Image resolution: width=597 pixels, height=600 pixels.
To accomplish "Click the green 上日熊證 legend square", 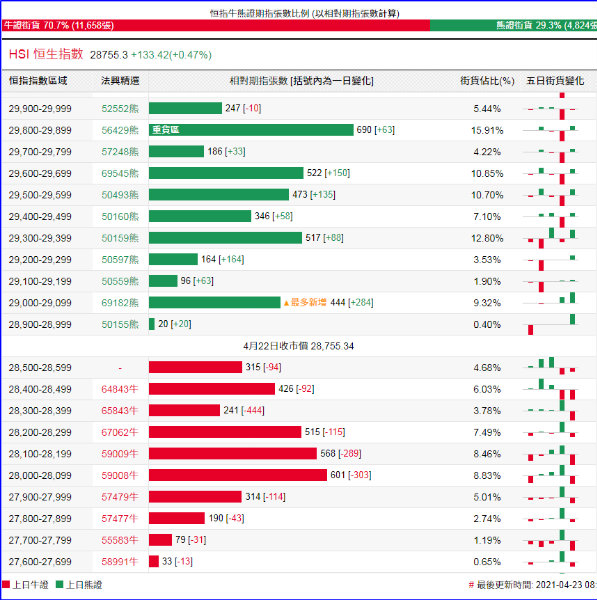I will [59, 585].
